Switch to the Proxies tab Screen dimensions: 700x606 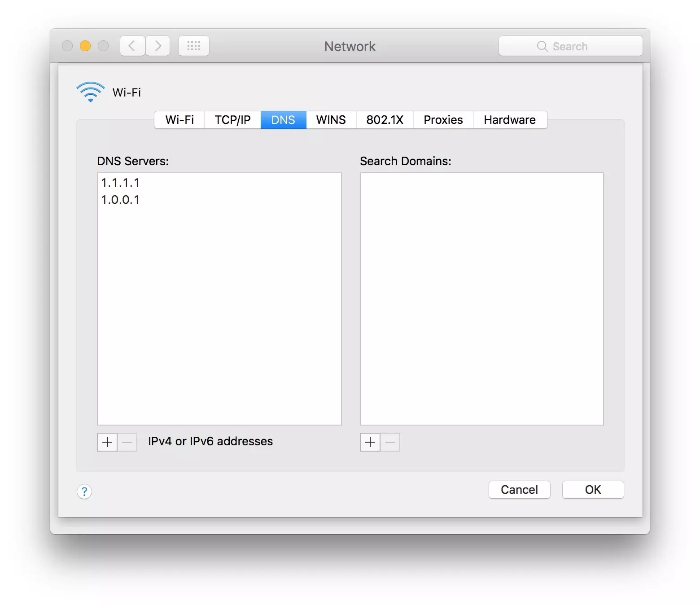click(443, 120)
